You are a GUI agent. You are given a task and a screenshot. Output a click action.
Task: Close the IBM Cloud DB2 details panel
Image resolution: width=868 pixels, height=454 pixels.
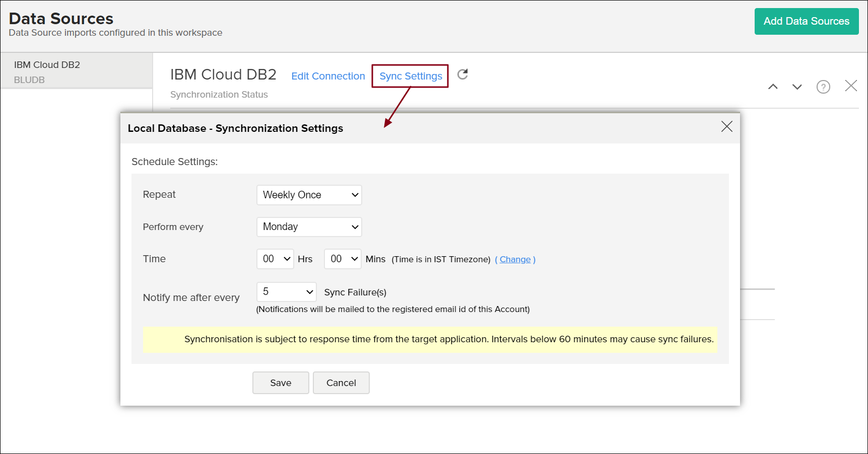pos(851,86)
